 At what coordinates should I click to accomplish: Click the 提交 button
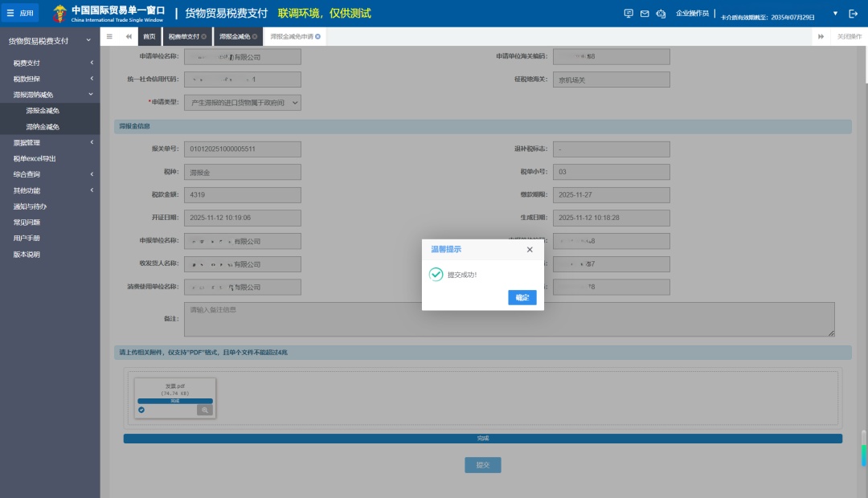click(x=482, y=464)
